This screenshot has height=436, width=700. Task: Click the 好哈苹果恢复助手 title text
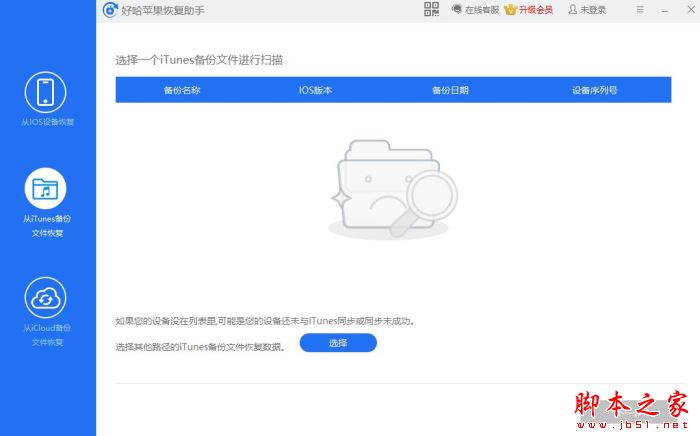[x=163, y=10]
